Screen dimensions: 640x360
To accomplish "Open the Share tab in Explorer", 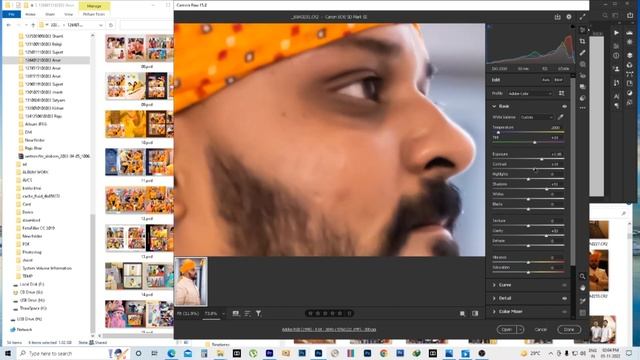I will pyautogui.click(x=50, y=14).
